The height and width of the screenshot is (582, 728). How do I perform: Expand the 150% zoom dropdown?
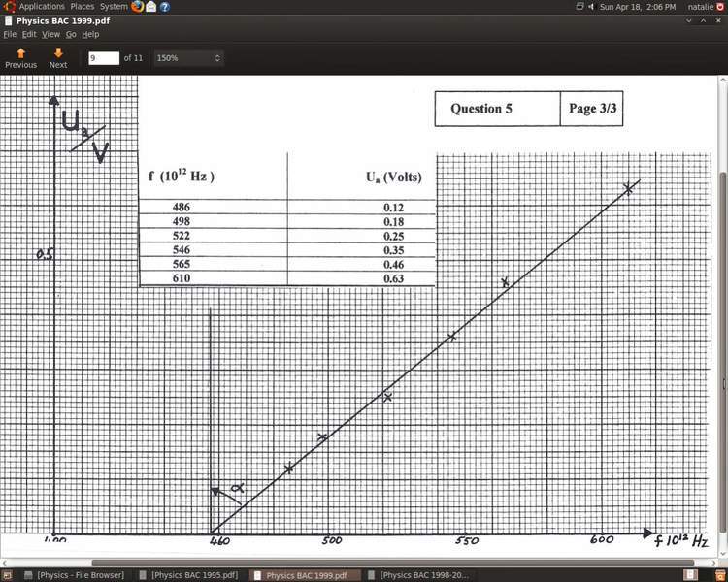coord(188,58)
